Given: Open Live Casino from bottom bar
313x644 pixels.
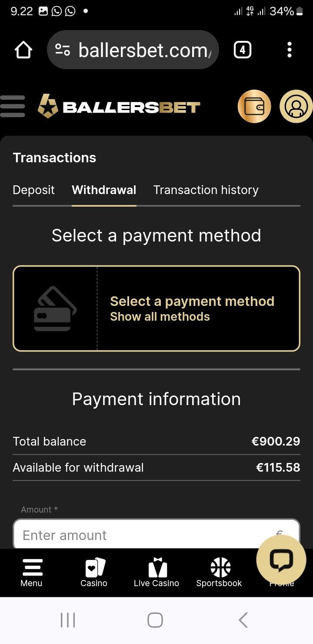Looking at the screenshot, I should coord(156,572).
